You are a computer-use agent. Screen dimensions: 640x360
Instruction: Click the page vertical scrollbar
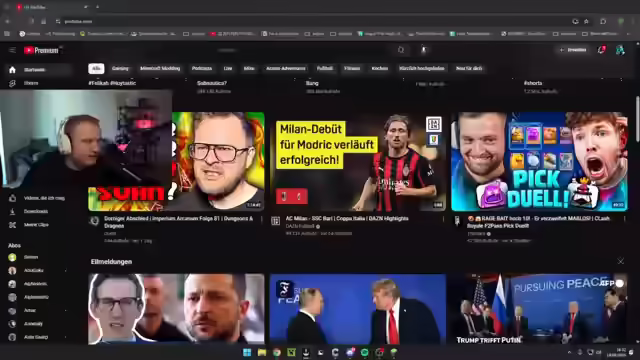click(x=638, y=118)
